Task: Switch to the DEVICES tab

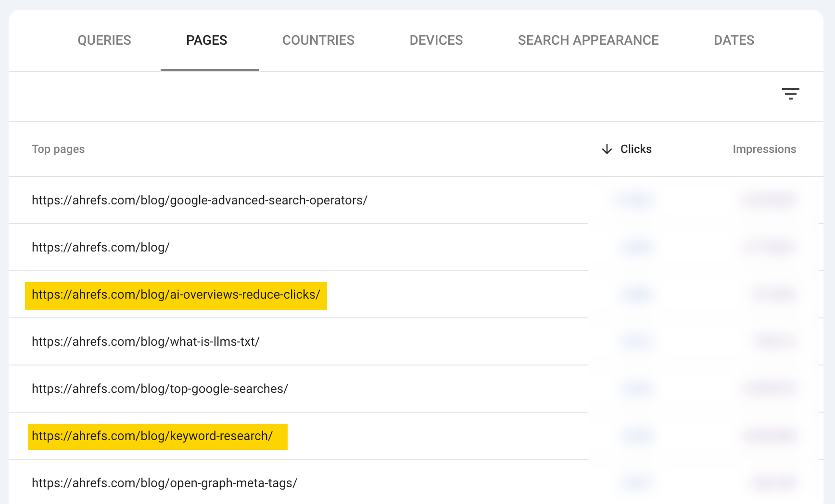Action: coord(436,40)
